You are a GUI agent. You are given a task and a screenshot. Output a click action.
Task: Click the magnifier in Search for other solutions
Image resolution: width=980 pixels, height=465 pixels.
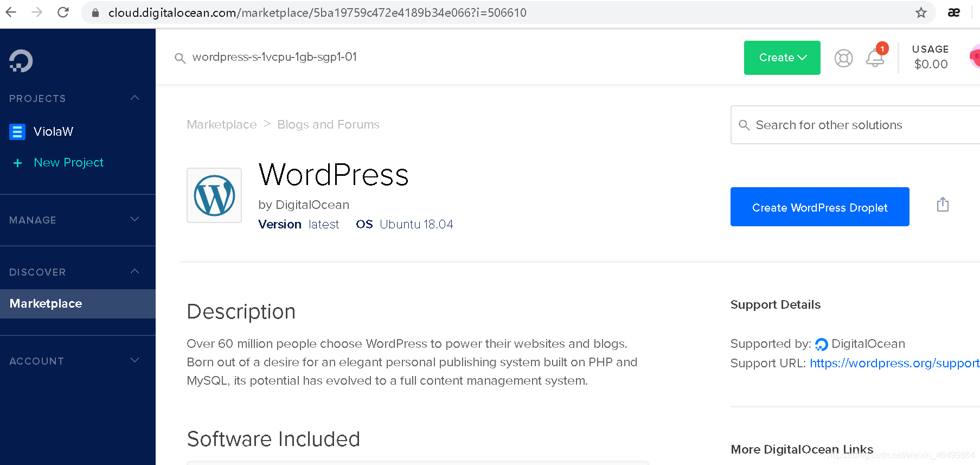[x=744, y=125]
